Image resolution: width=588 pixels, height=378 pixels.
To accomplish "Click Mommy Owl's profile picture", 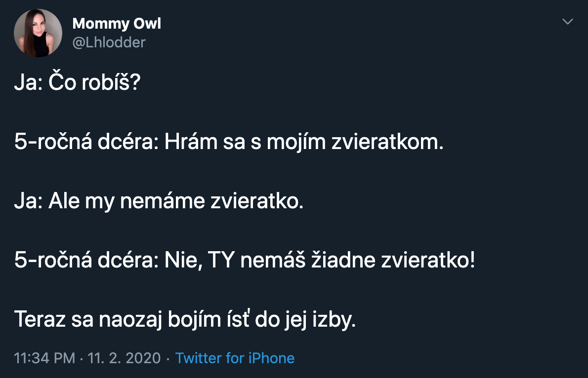I will (38, 33).
